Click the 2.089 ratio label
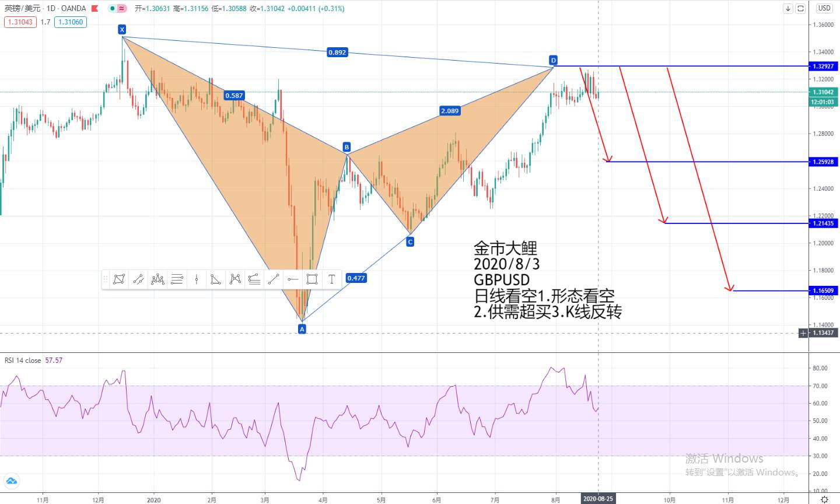Viewport: 840px width, 504px height. [450, 111]
